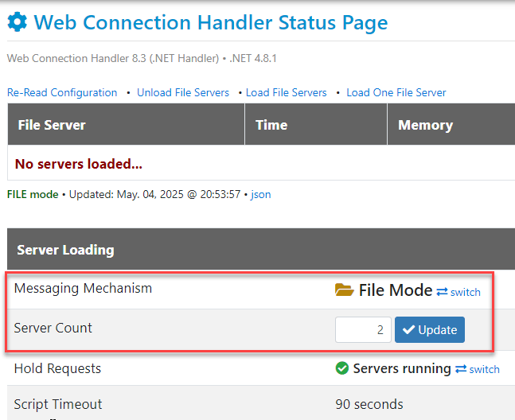Open the json status link
Image resolution: width=515 pixels, height=420 pixels.
[261, 195]
